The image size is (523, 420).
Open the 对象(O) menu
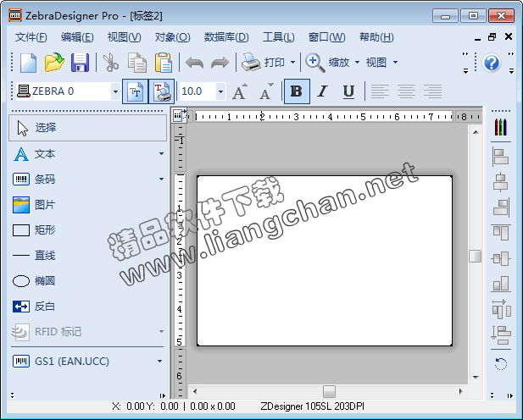[x=172, y=37]
